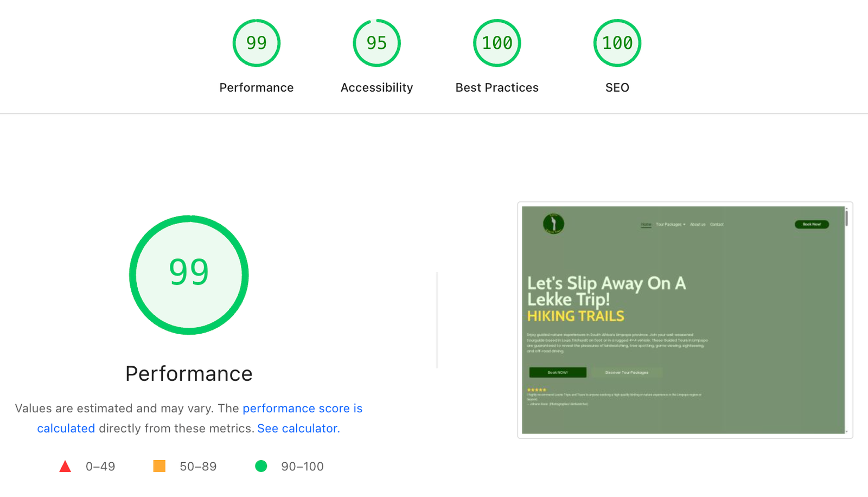Click the scrollbar in the page preview
The height and width of the screenshot is (497, 868).
pos(846,218)
